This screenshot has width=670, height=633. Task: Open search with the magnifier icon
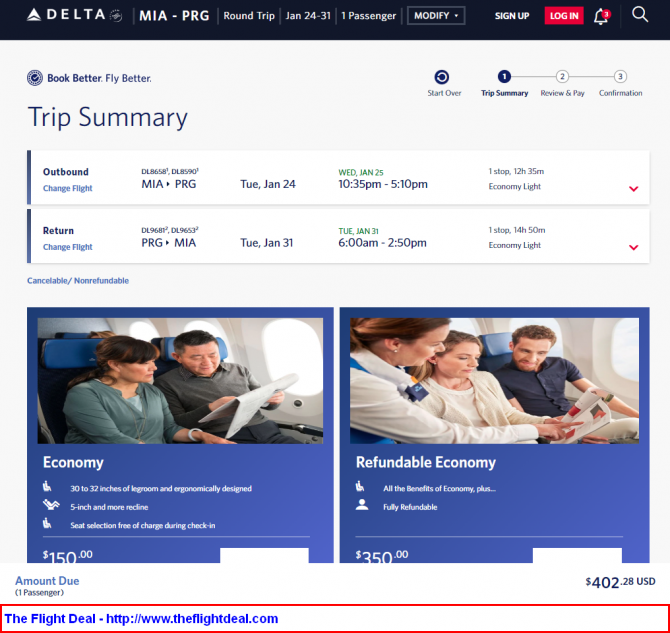point(640,15)
